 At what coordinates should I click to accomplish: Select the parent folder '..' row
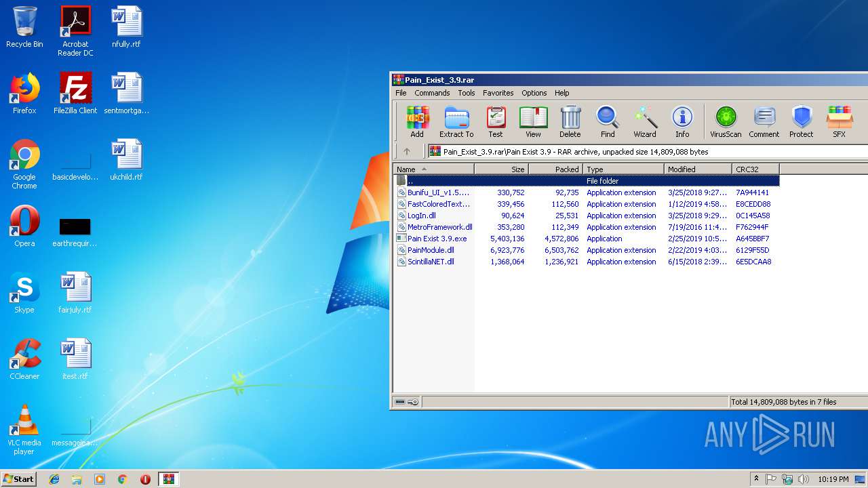[587, 181]
